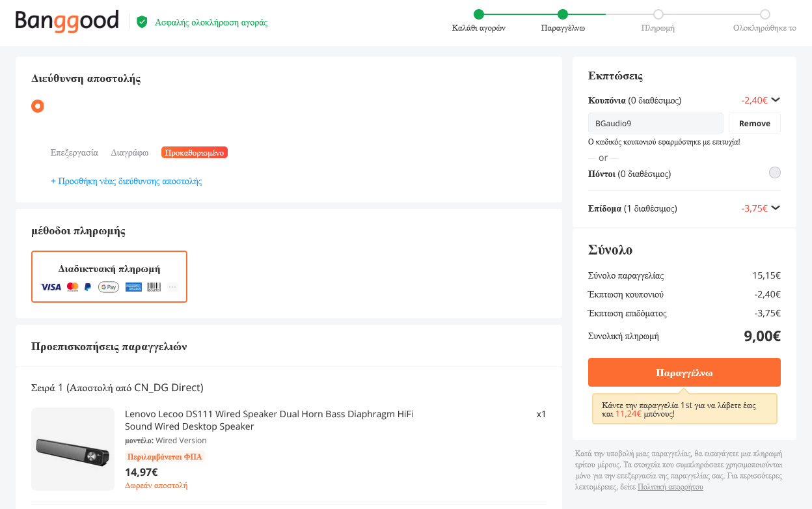This screenshot has width=812, height=509.
Task: Remove the BGaudio9 coupon
Action: coord(755,123)
